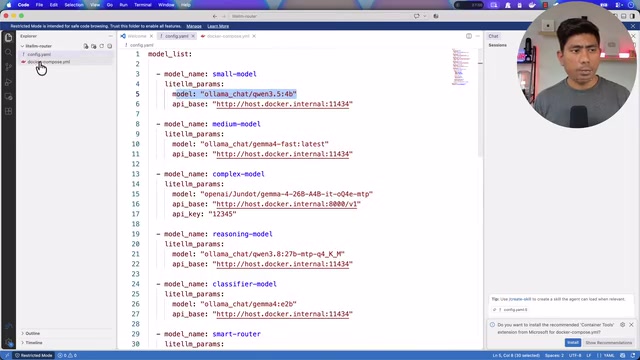640x360 pixels.
Task: Change end of line via LF status item
Action: click(589, 355)
